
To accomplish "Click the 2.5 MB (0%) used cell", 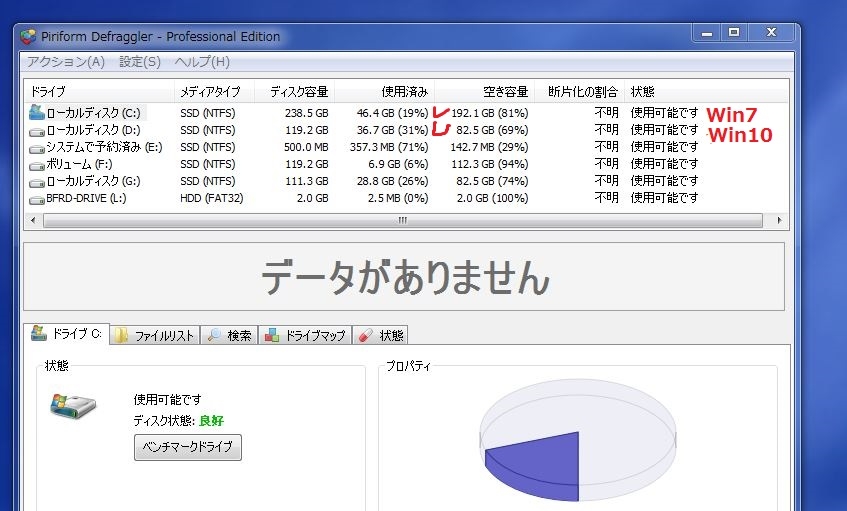I will click(x=398, y=198).
